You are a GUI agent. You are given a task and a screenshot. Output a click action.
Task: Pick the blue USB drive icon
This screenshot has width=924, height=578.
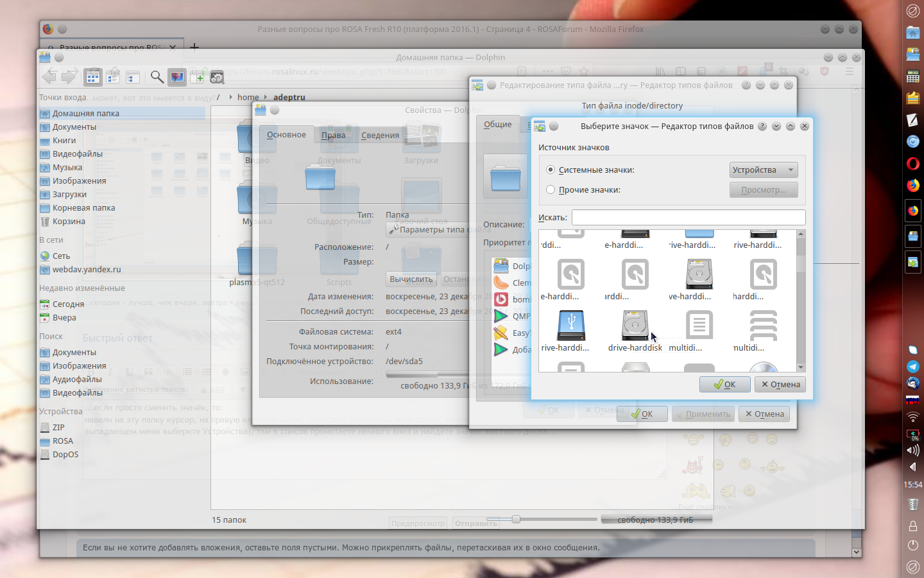[571, 326]
